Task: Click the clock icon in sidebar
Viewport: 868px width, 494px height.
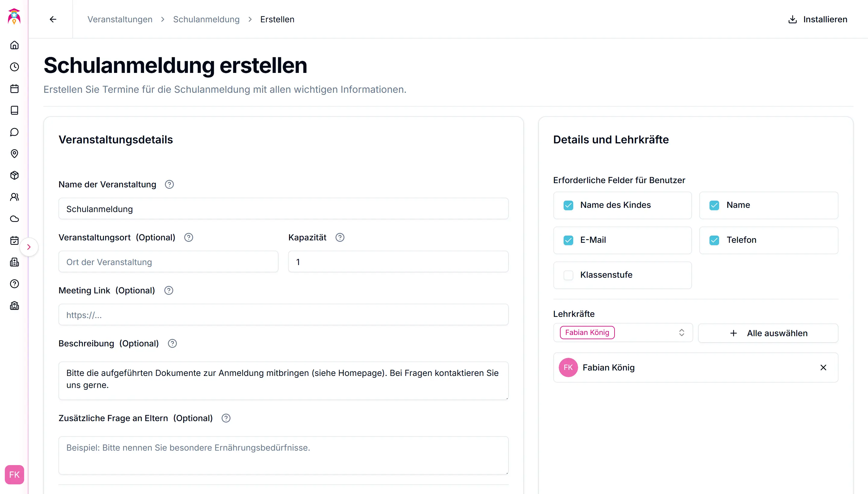Action: pos(14,67)
